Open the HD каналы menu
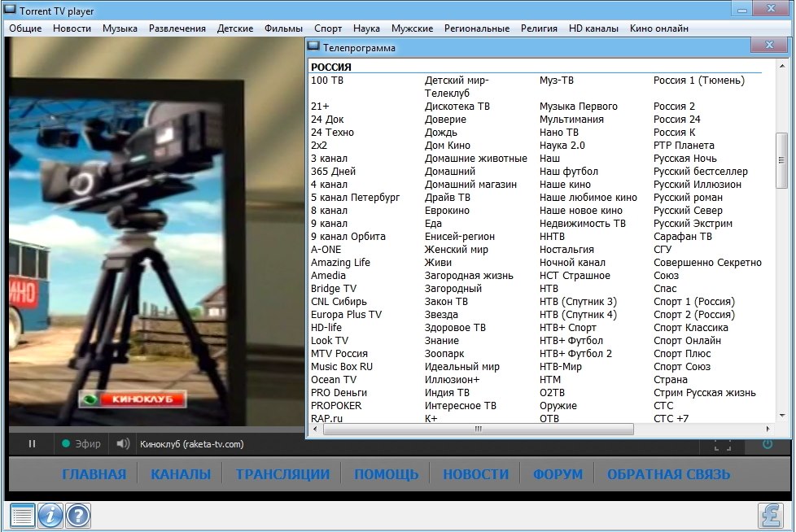Viewport: 796px width, 532px height. [x=593, y=28]
